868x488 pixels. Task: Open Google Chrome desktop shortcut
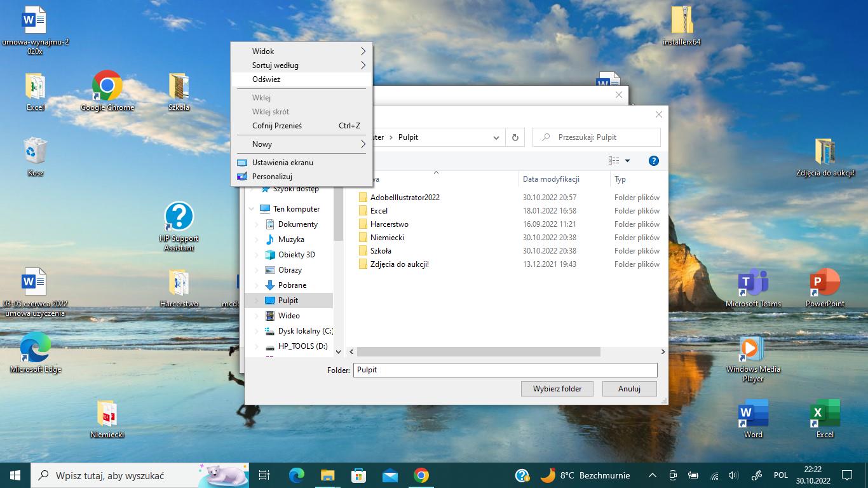(x=107, y=86)
